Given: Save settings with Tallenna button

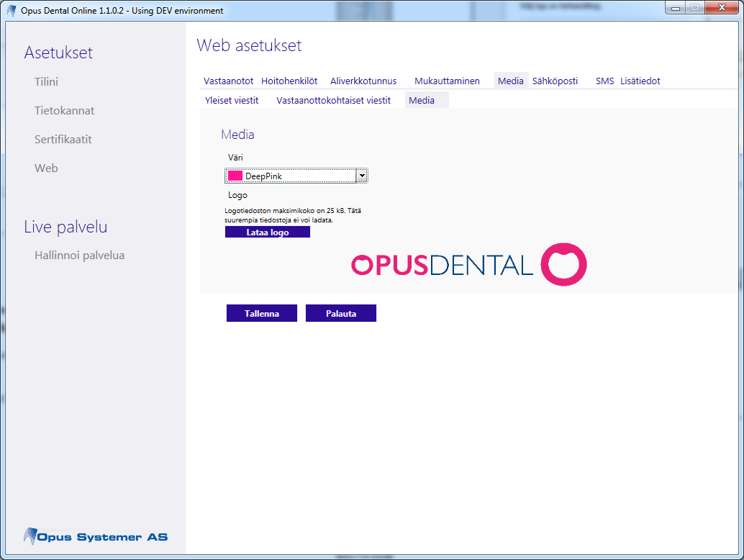Looking at the screenshot, I should tap(262, 313).
